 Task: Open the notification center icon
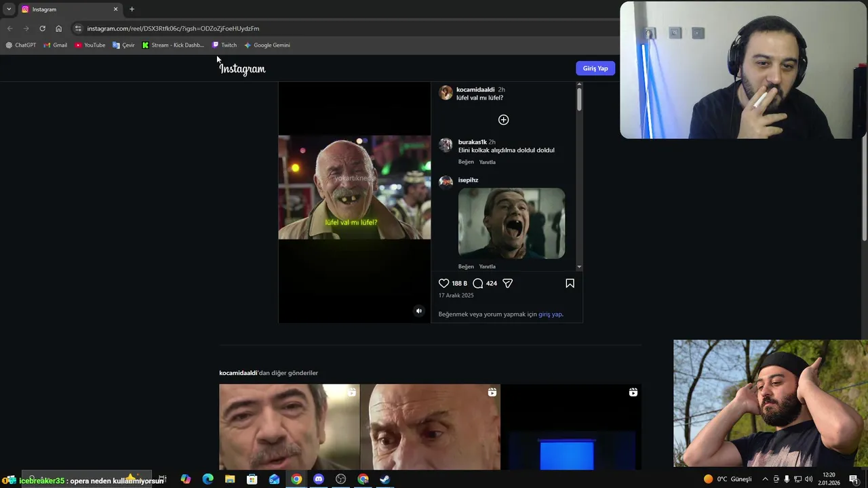click(x=854, y=479)
